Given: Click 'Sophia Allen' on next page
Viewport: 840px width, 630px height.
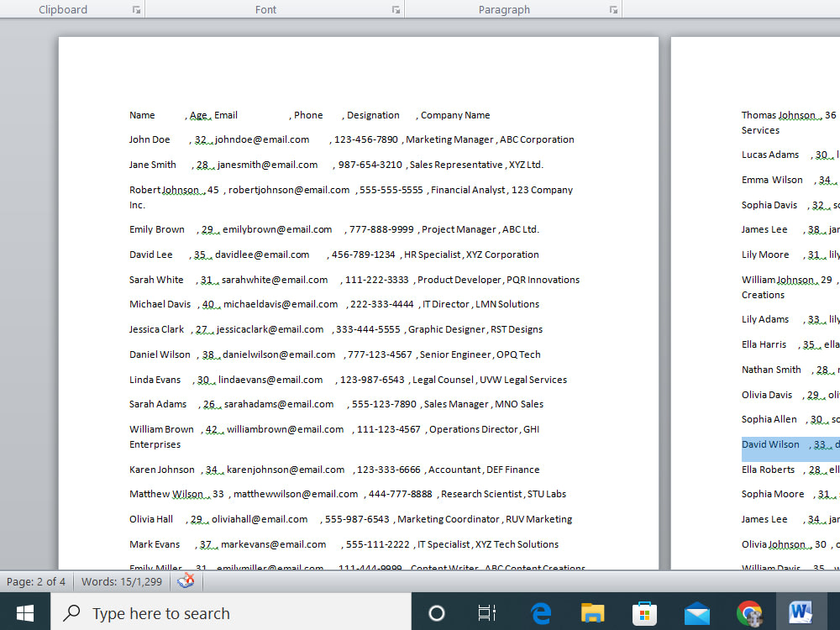Looking at the screenshot, I should (769, 419).
